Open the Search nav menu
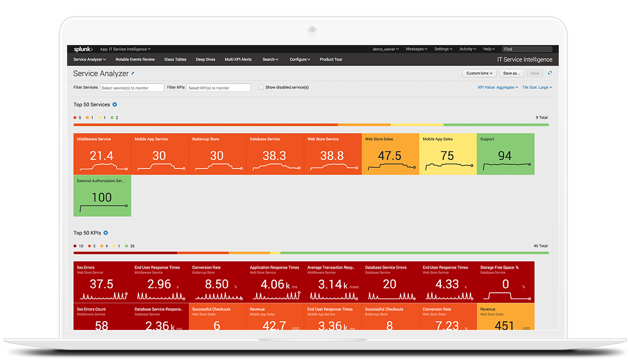 click(270, 60)
